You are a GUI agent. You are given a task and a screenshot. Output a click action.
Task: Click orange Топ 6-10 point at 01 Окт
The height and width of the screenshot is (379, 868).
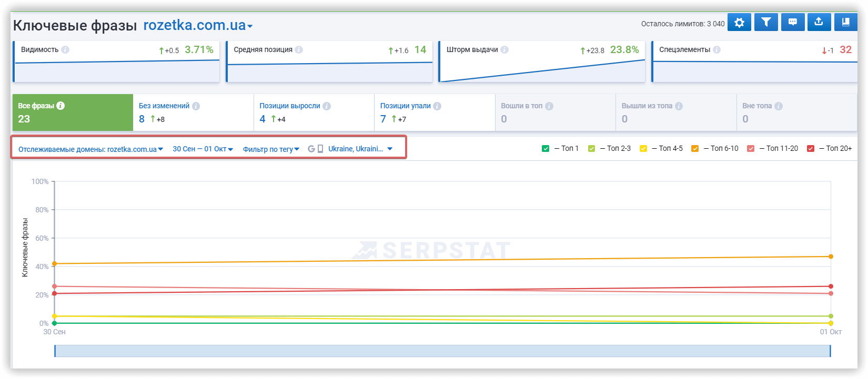[x=831, y=257]
